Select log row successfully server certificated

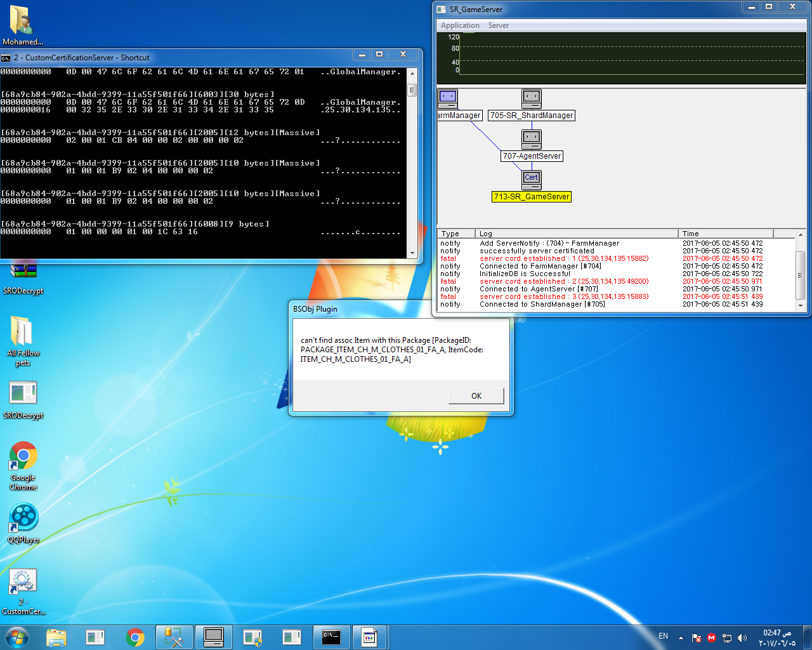pyautogui.click(x=617, y=251)
